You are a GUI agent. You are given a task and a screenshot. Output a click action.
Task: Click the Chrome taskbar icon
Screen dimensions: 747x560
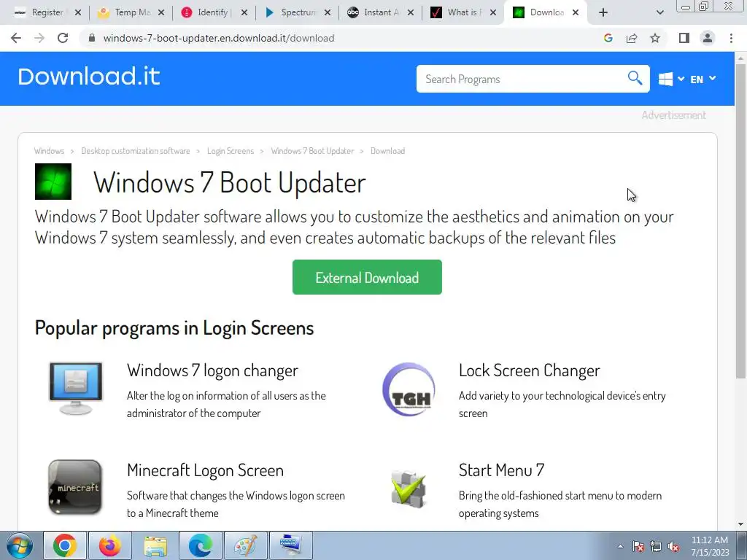point(65,545)
